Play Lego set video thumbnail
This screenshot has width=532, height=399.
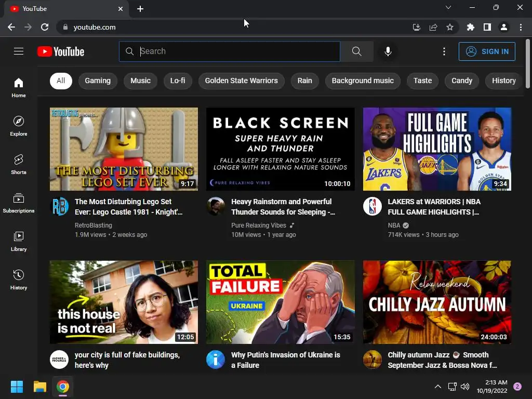point(124,149)
